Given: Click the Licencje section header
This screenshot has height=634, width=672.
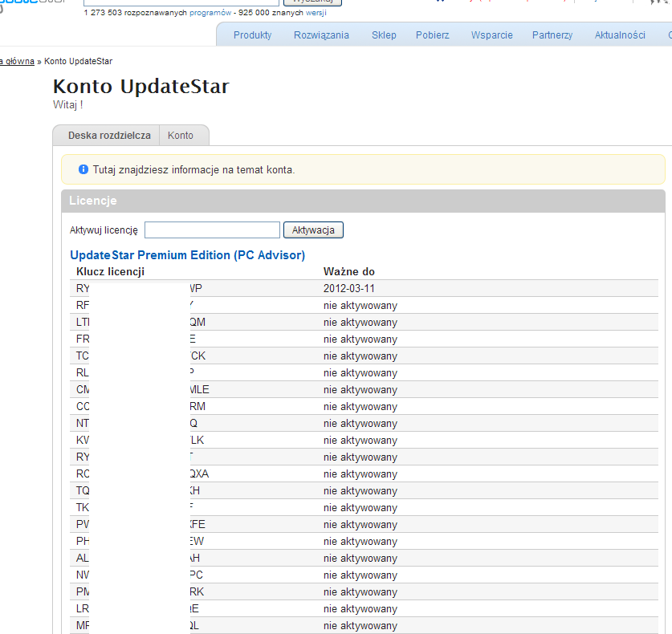Looking at the screenshot, I should click(364, 201).
